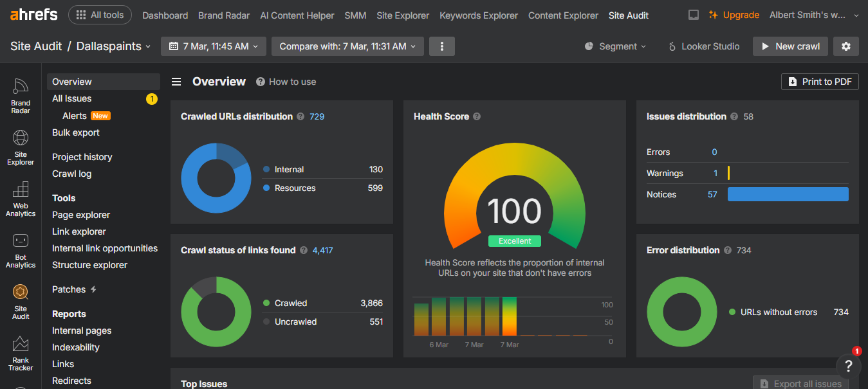Open Content Explorer in top navigation

point(563,15)
